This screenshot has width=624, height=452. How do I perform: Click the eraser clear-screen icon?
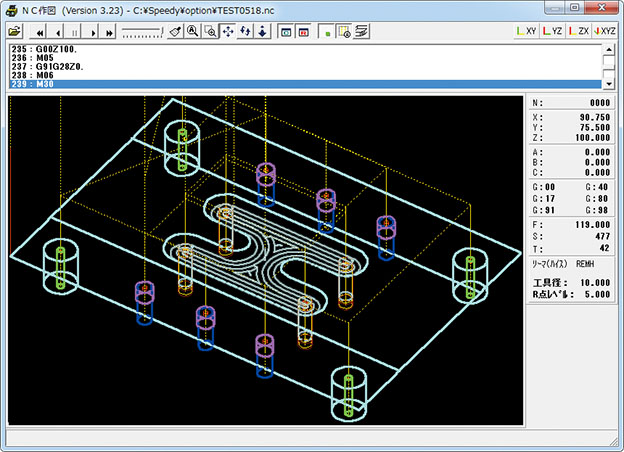click(x=174, y=31)
